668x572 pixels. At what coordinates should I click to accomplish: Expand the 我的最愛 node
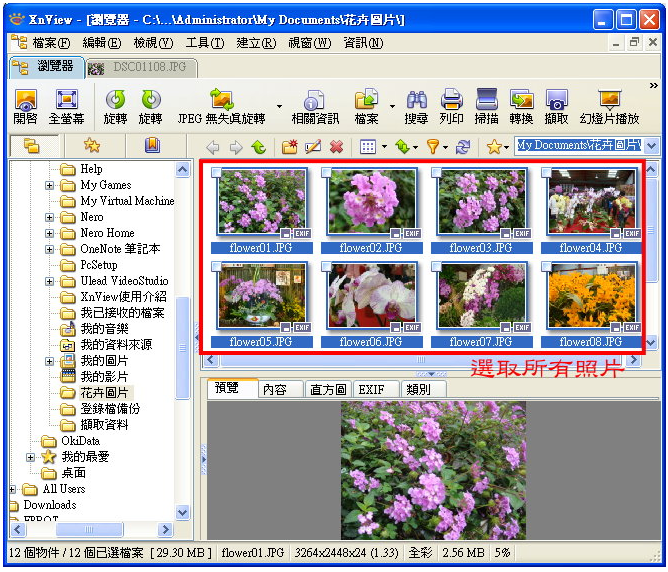click(x=30, y=457)
